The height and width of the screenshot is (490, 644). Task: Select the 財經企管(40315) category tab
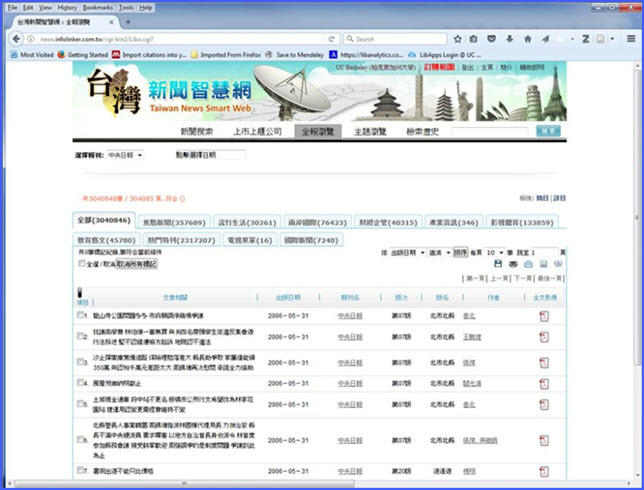coord(388,222)
